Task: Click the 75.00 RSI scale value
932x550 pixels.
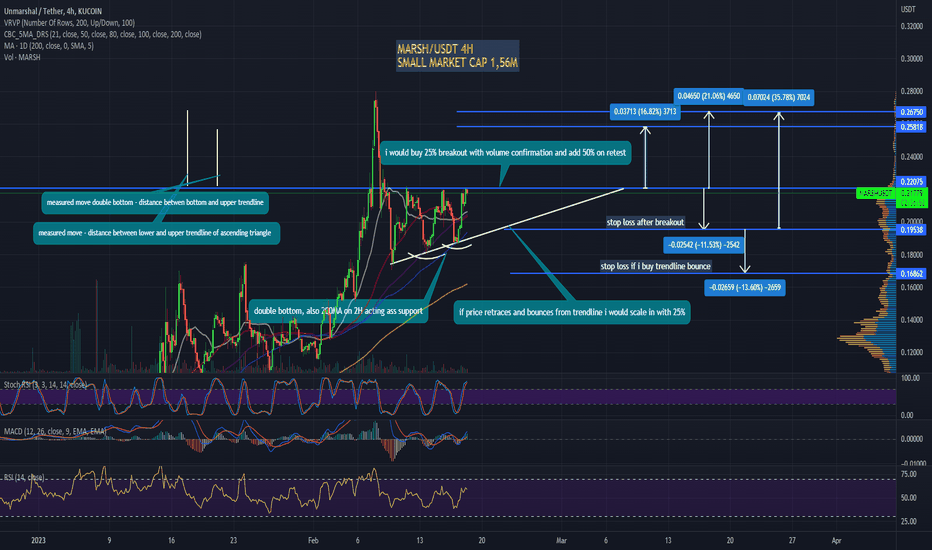Action: coord(909,474)
